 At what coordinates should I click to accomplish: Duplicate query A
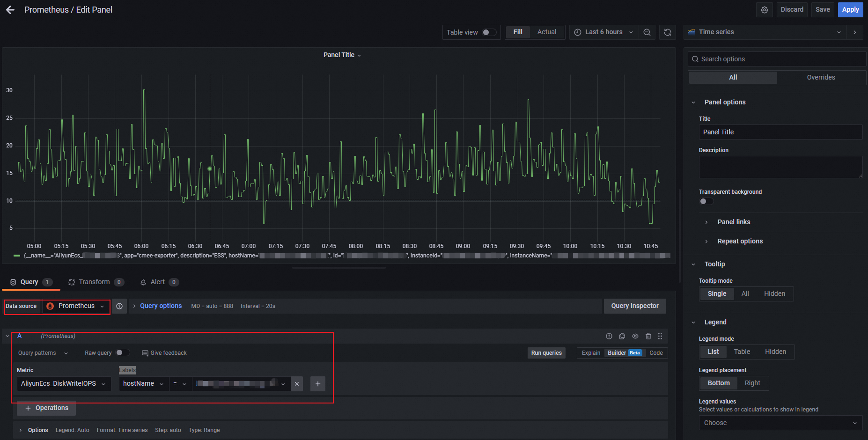tap(622, 336)
